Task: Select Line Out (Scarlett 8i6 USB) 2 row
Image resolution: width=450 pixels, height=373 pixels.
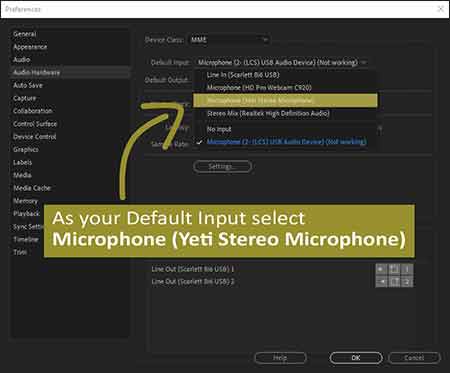Action: (193, 282)
